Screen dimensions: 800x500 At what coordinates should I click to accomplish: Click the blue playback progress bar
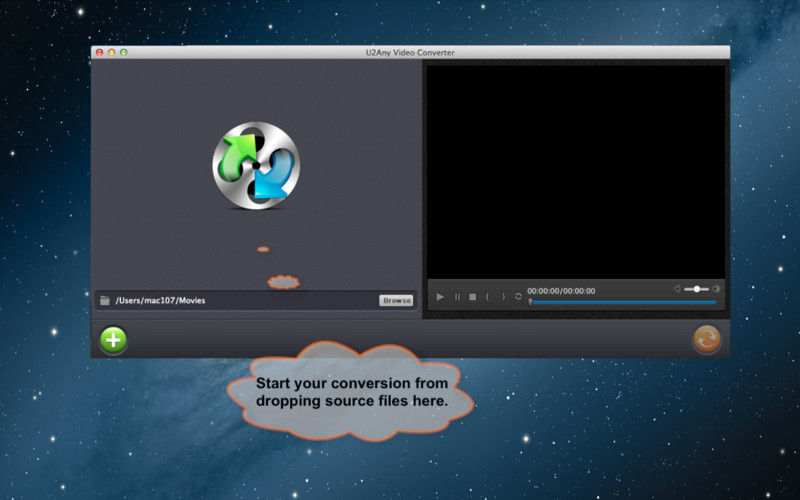coord(623,303)
